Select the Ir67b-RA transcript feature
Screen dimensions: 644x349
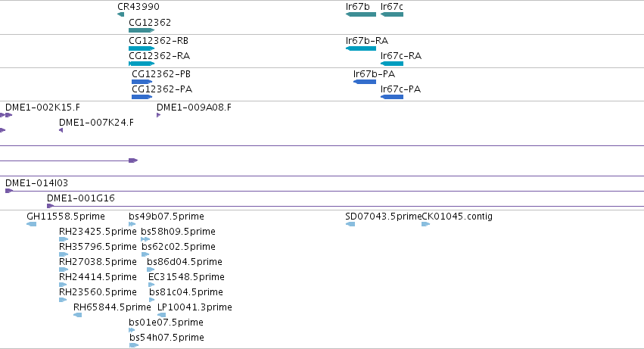coord(361,48)
